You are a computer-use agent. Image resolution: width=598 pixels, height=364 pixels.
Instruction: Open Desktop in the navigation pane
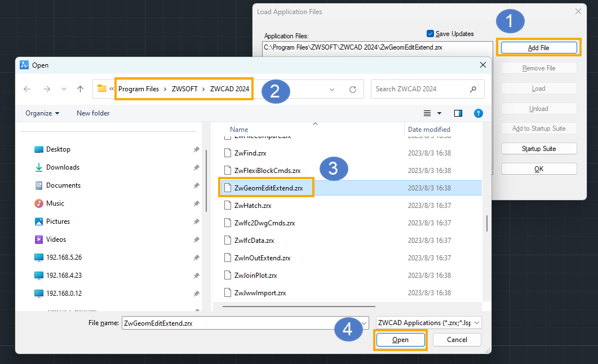59,149
